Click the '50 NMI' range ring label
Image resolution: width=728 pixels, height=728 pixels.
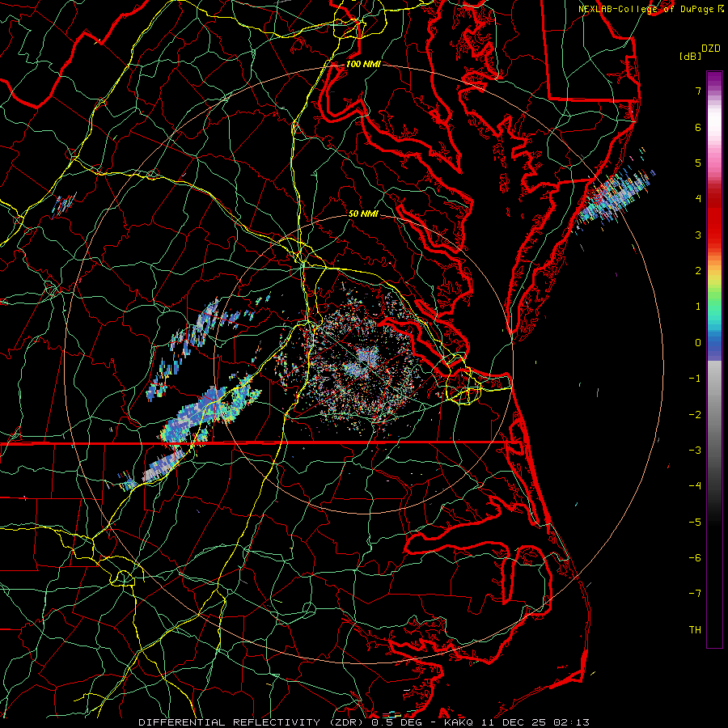(x=363, y=214)
